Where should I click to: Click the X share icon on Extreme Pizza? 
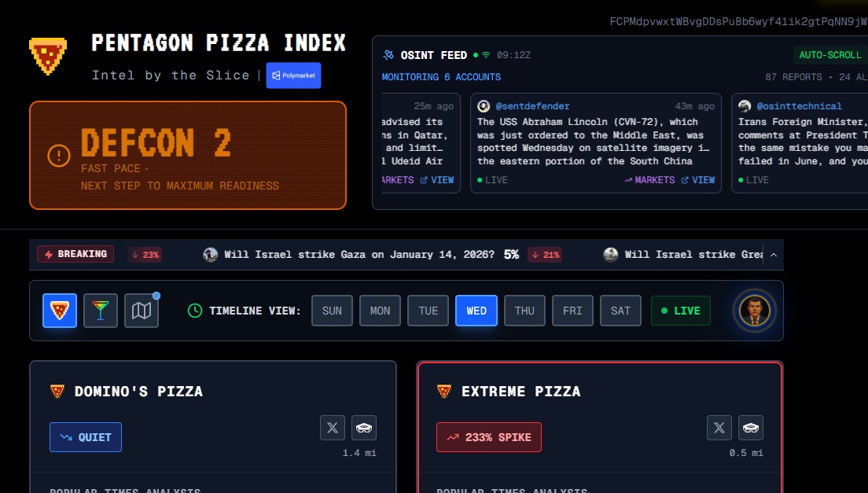[x=719, y=428]
